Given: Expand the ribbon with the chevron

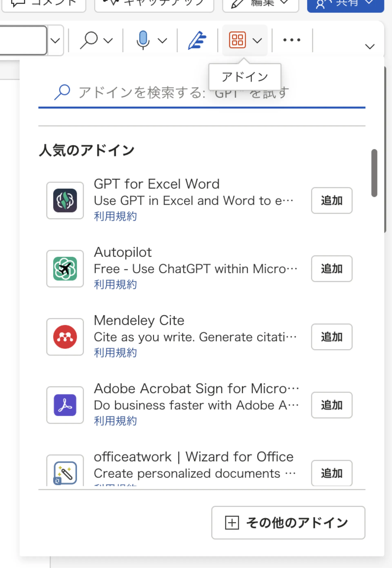Looking at the screenshot, I should pos(370,46).
